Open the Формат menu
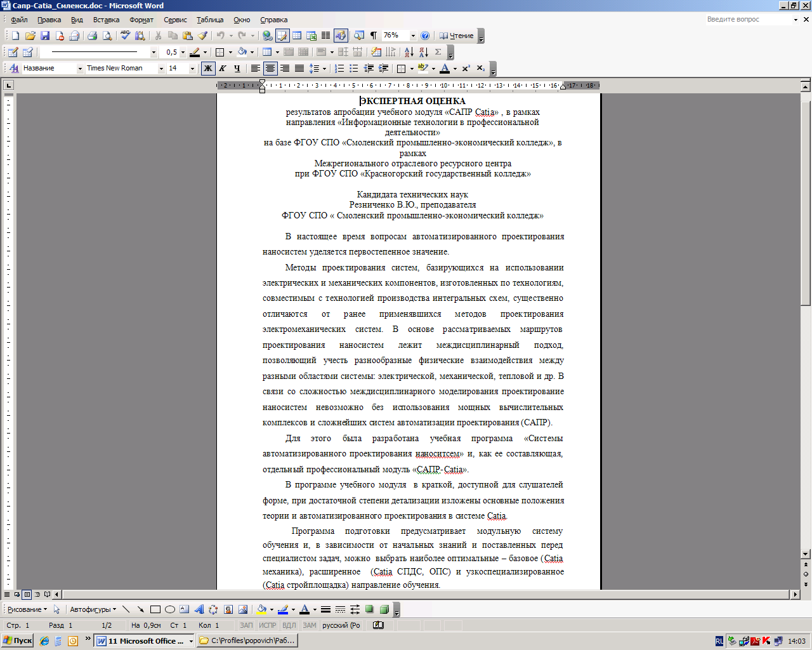 tap(141, 20)
